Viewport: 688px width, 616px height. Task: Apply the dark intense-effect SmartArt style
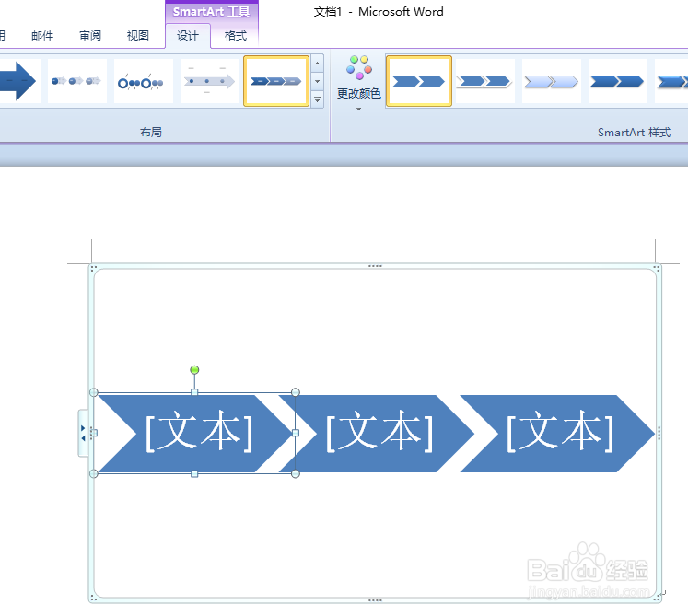(x=617, y=81)
